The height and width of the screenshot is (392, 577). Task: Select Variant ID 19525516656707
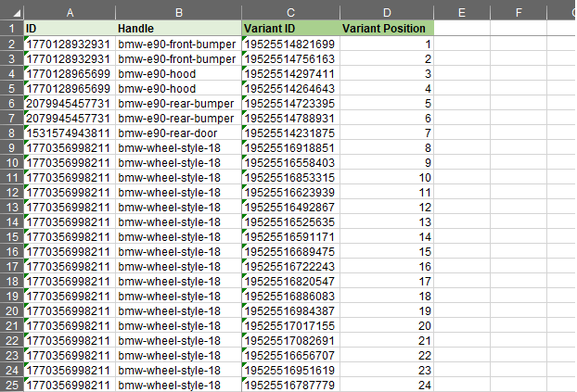(x=290, y=355)
